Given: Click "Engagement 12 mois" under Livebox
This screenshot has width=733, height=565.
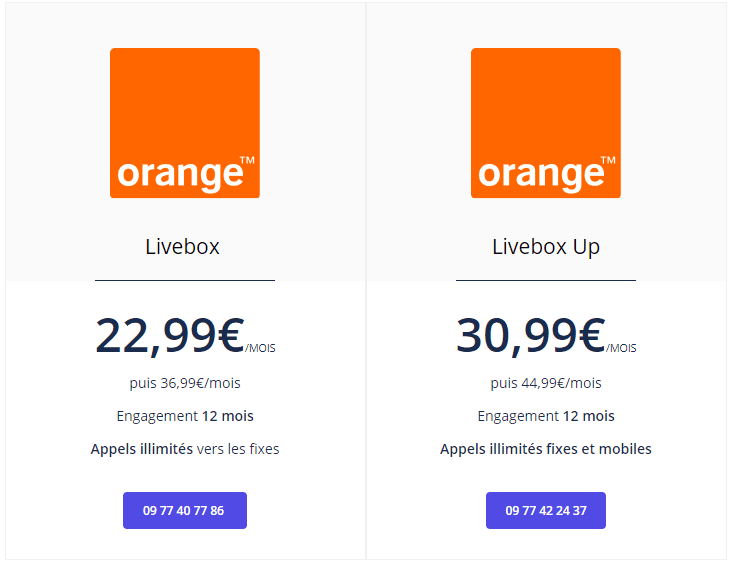Looking at the screenshot, I should pos(185,416).
